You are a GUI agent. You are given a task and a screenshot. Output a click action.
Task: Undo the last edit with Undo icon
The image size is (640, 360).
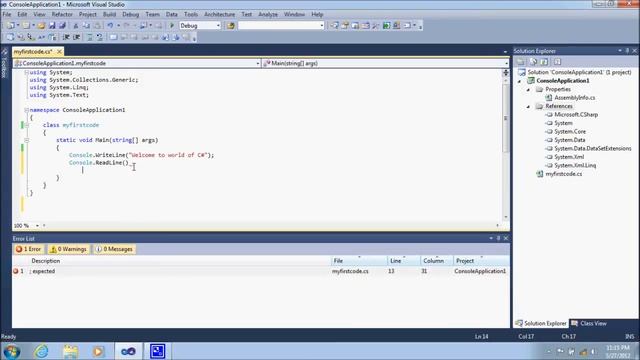click(110, 26)
